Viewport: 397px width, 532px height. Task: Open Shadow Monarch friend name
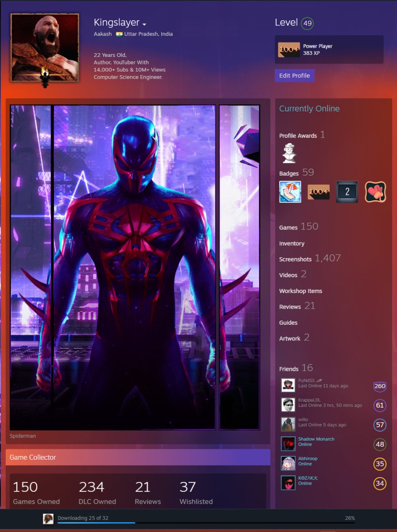click(x=316, y=439)
